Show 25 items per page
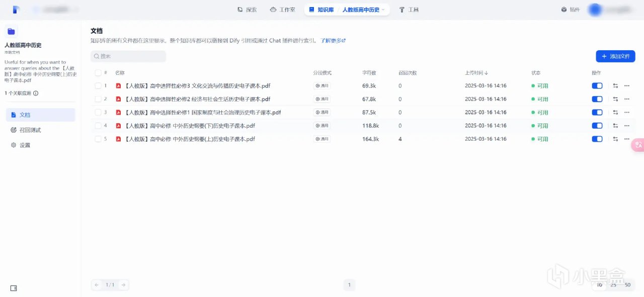The width and height of the screenshot is (644, 297). point(613,285)
